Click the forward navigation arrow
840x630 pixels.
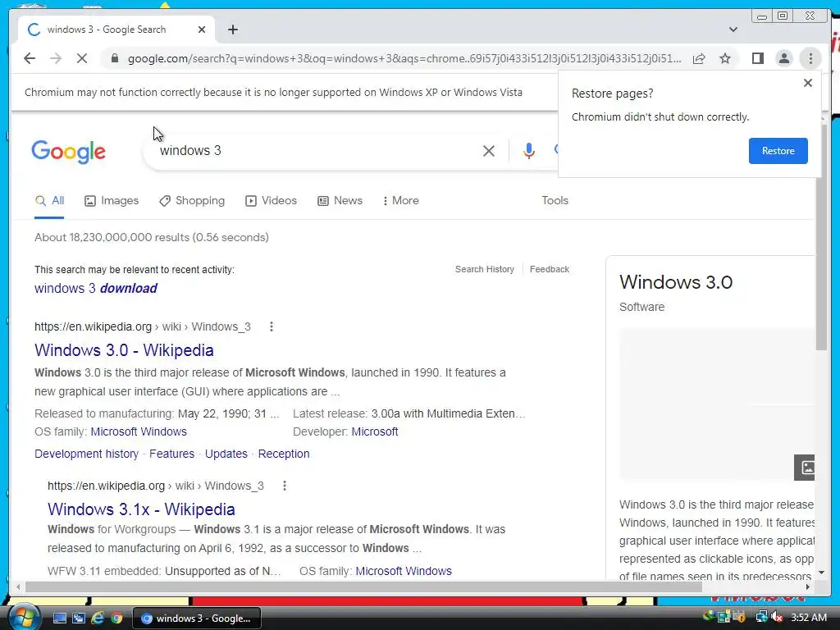pyautogui.click(x=56, y=58)
